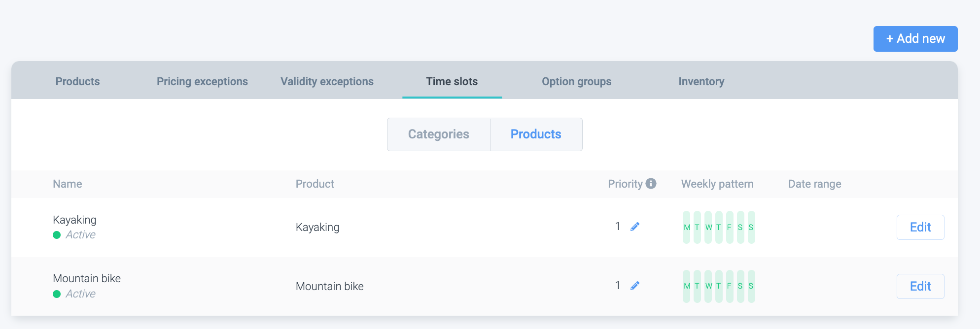
Task: Go to the Option groups tab
Action: coord(576,82)
